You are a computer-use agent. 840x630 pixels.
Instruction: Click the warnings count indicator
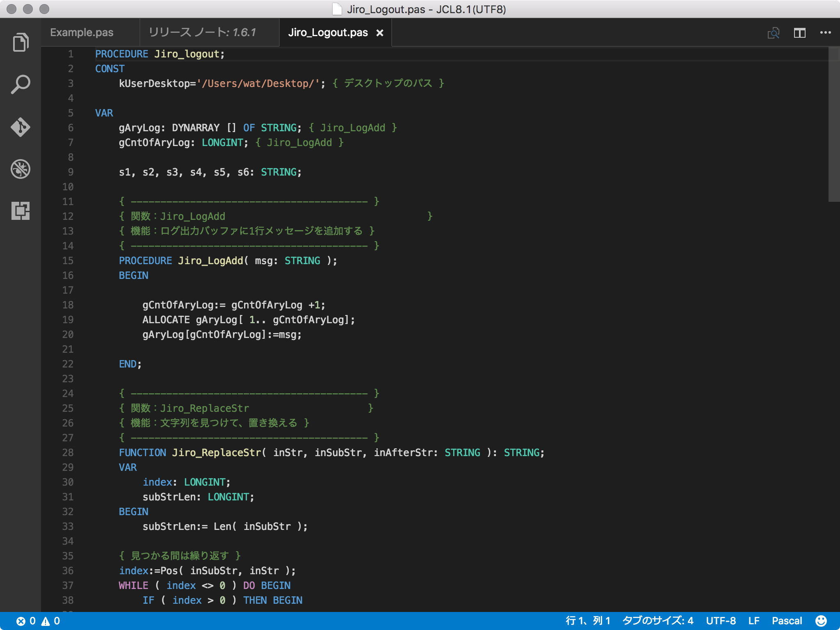[x=51, y=621]
